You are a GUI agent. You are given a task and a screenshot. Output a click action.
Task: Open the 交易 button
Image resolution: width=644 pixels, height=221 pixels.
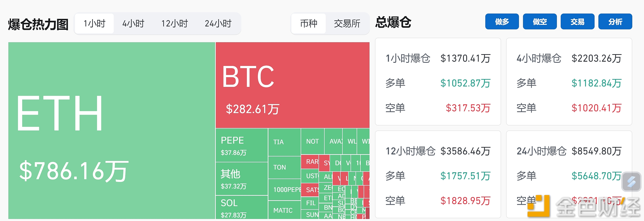tap(577, 21)
